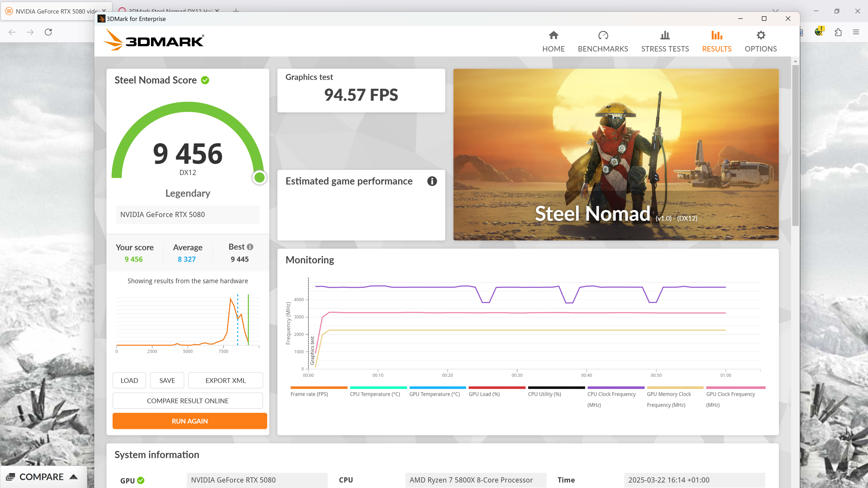Click the RUN AGAIN button
This screenshot has width=868, height=488.
click(x=190, y=421)
